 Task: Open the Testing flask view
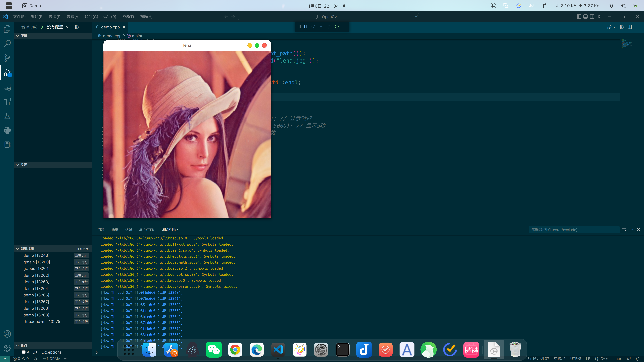pyautogui.click(x=7, y=116)
